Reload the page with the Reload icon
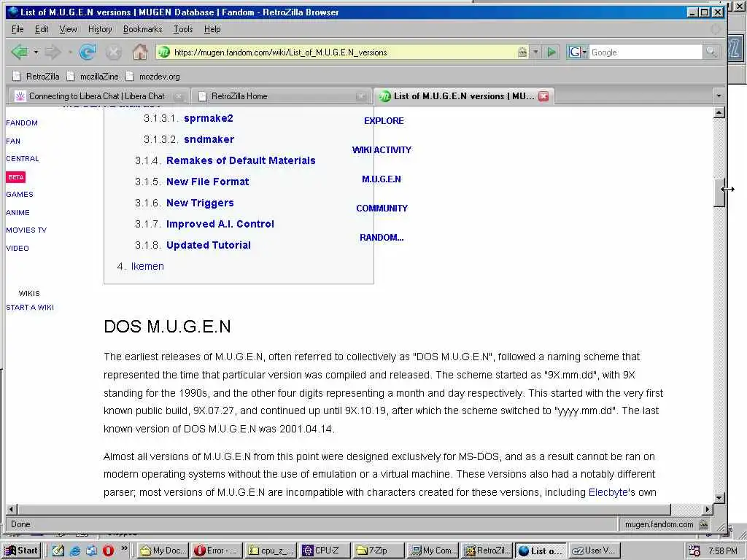 coord(88,52)
